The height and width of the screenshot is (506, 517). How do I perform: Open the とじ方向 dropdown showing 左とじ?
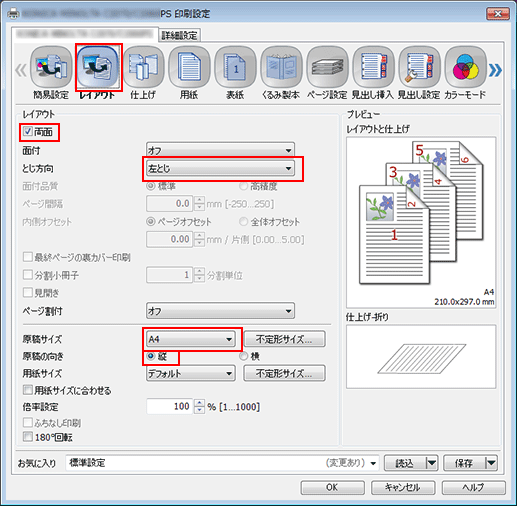pos(220,169)
